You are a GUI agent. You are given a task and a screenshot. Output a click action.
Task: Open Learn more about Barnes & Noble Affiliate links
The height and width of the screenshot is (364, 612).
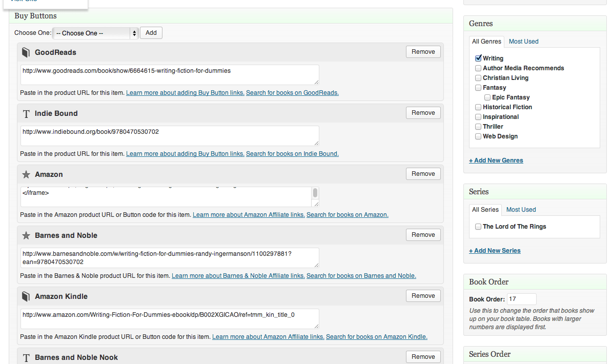238,276
